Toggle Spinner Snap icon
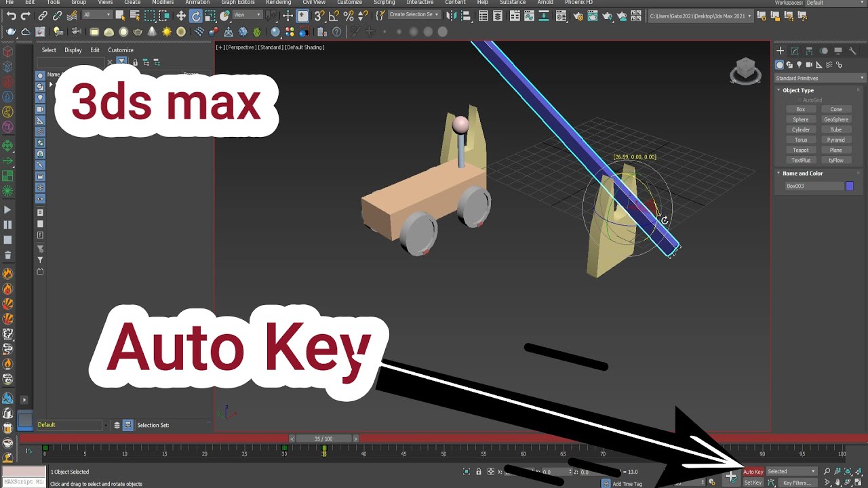 point(363,16)
